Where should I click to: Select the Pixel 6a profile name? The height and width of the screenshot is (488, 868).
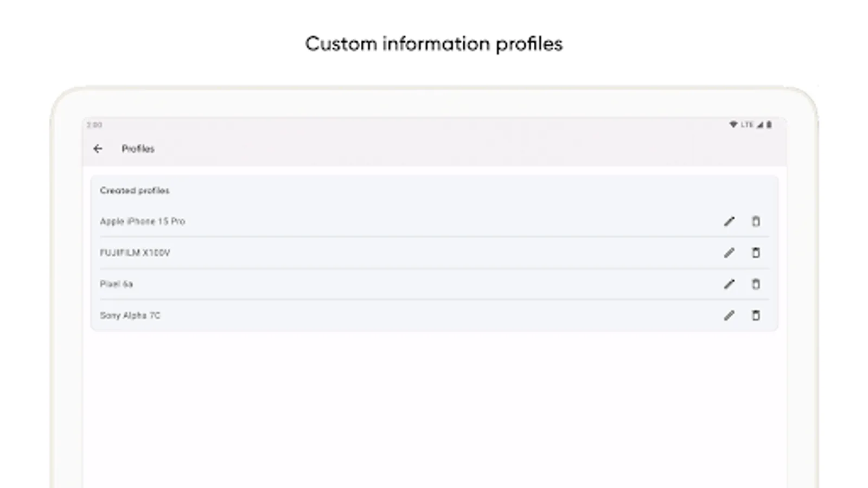[x=116, y=284]
